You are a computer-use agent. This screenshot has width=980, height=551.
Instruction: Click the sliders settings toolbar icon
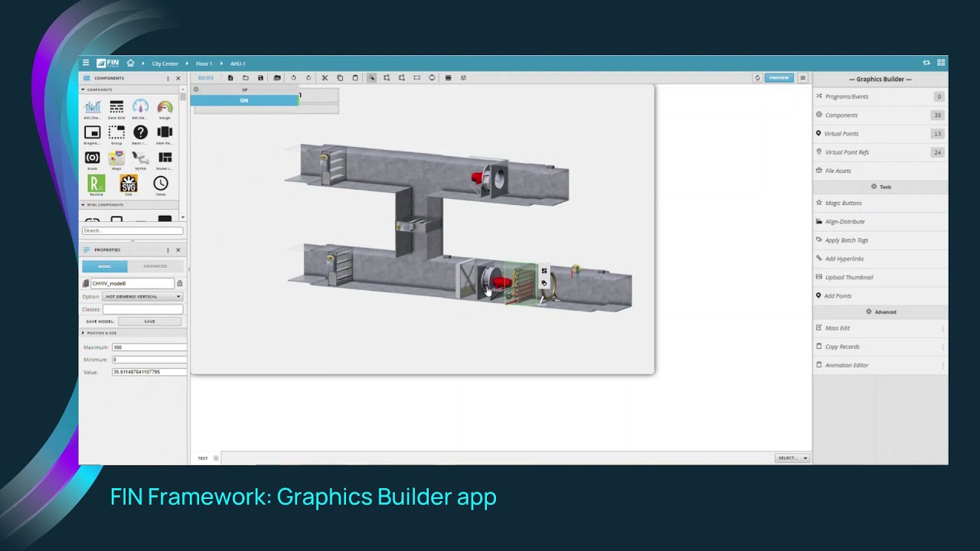click(x=463, y=77)
